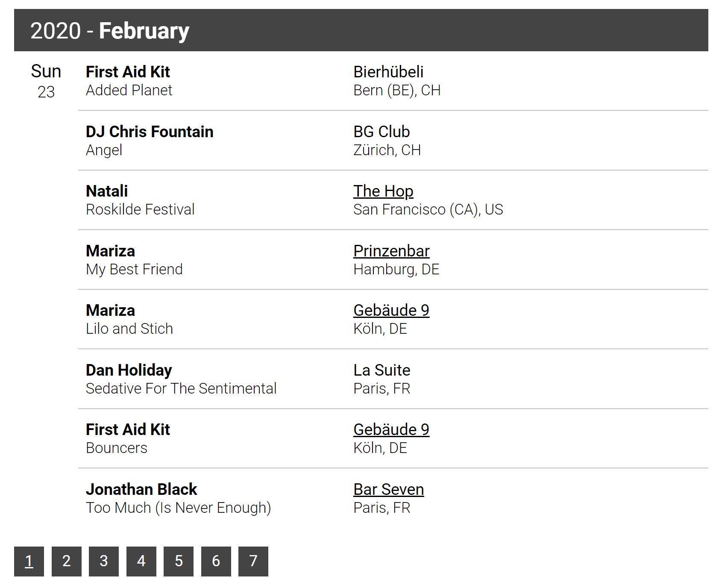Click Mariza at My Best Friend entry
The height and width of the screenshot is (588, 719).
pyautogui.click(x=110, y=251)
